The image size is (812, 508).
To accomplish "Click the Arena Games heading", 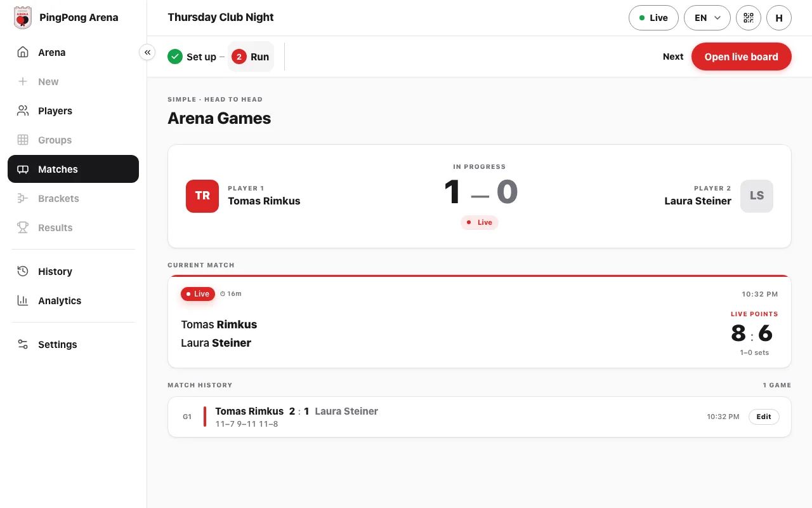I will 219,118.
